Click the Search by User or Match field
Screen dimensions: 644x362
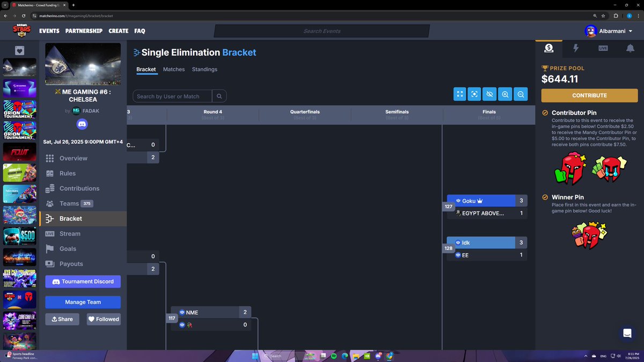(x=173, y=96)
